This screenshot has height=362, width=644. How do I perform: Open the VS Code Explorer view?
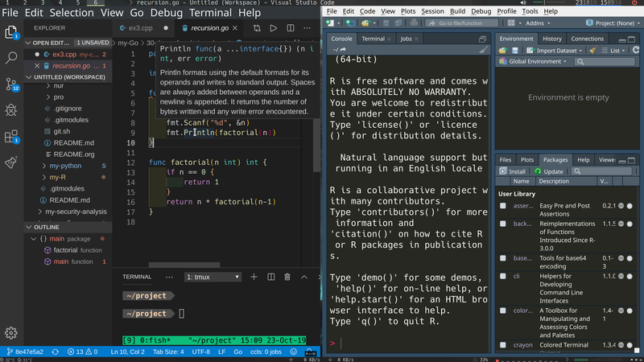11,32
